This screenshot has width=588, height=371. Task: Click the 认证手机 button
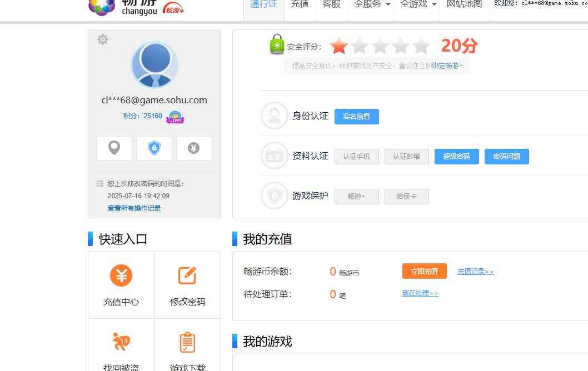coord(357,157)
